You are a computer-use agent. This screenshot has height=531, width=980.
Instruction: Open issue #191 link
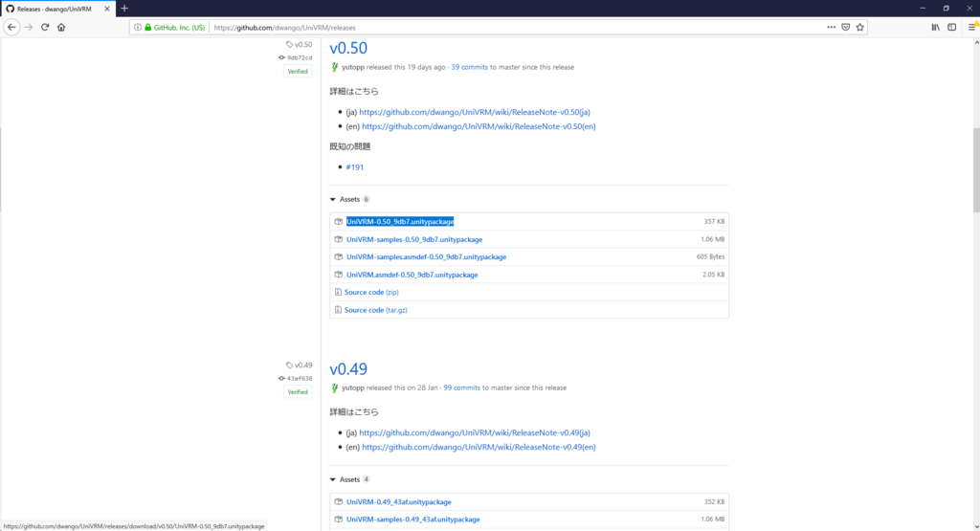pyautogui.click(x=354, y=167)
